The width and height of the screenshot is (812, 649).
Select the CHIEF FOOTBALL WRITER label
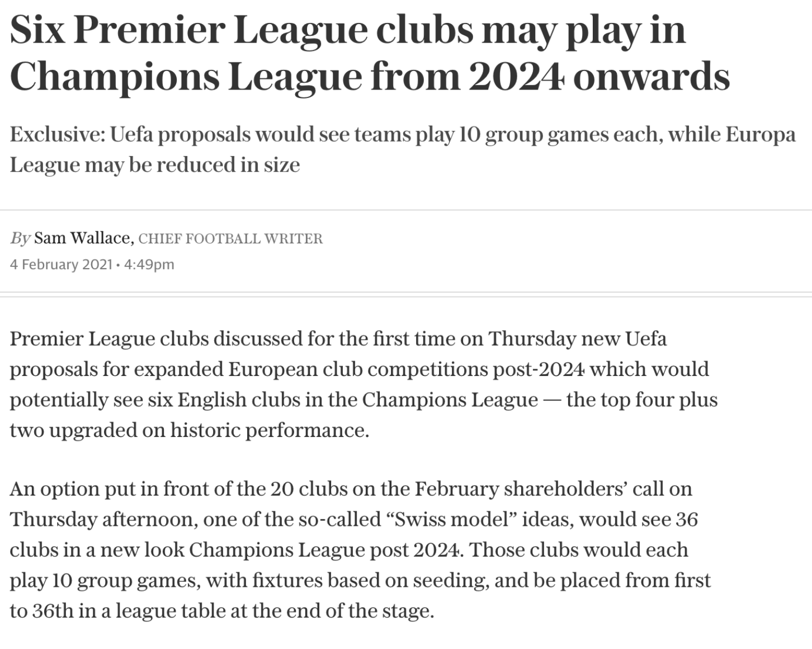[x=230, y=239]
